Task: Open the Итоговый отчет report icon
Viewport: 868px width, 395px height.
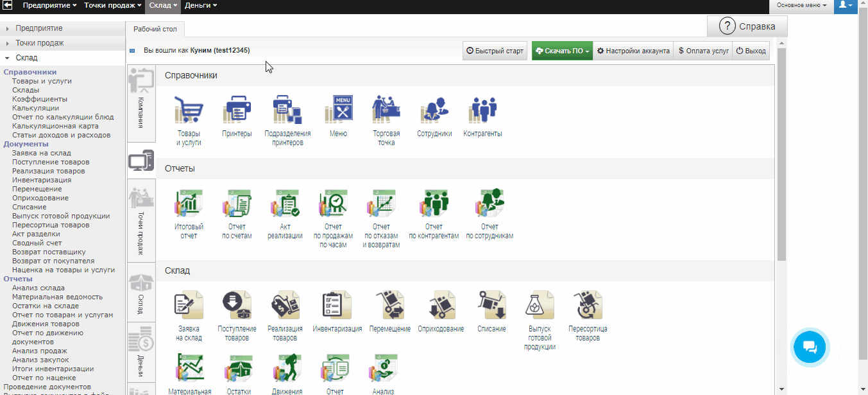Action: [189, 204]
